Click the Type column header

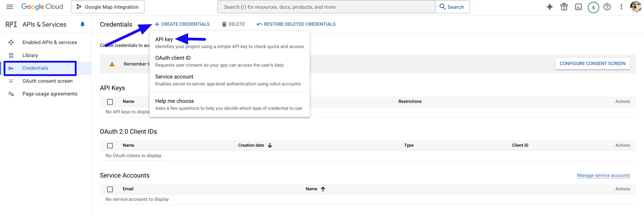click(409, 145)
